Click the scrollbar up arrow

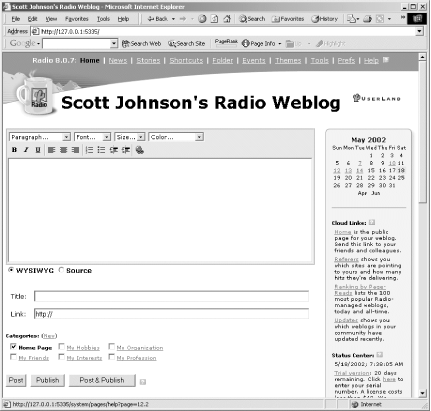pyautogui.click(x=422, y=57)
